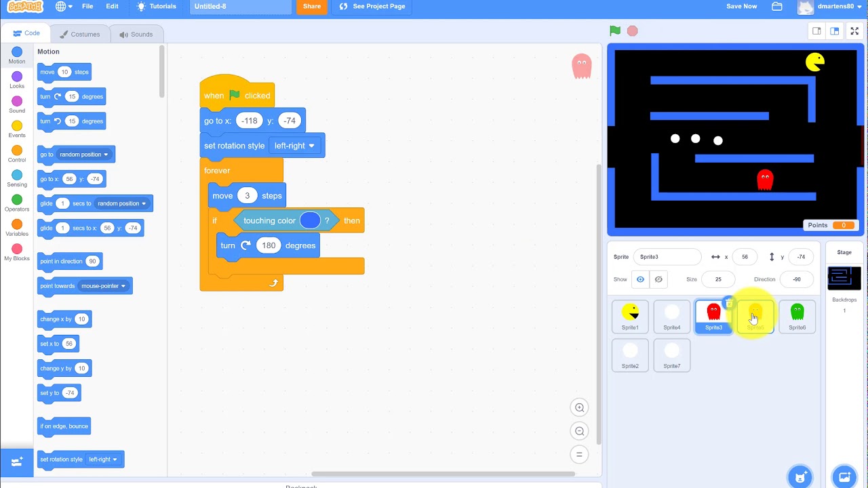The width and height of the screenshot is (868, 488).
Task: Edit the sprite name field Sprite3
Action: point(668,257)
